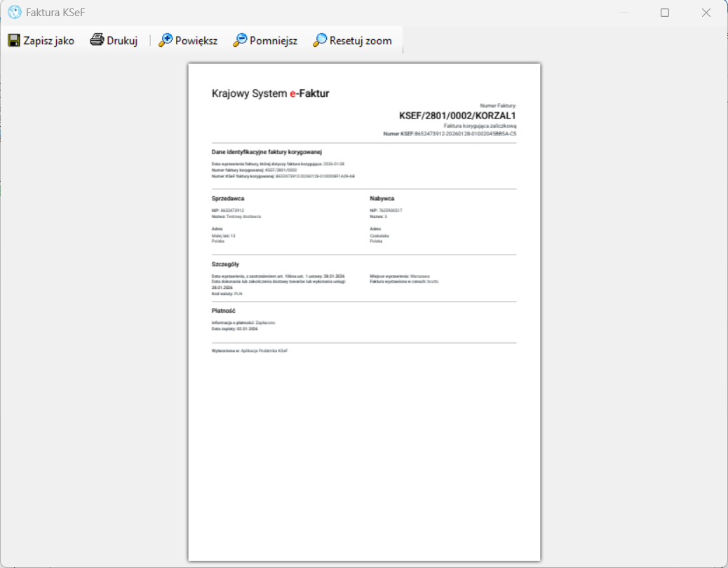Click the Nabywca section heading
The width and height of the screenshot is (728, 568).
(382, 198)
